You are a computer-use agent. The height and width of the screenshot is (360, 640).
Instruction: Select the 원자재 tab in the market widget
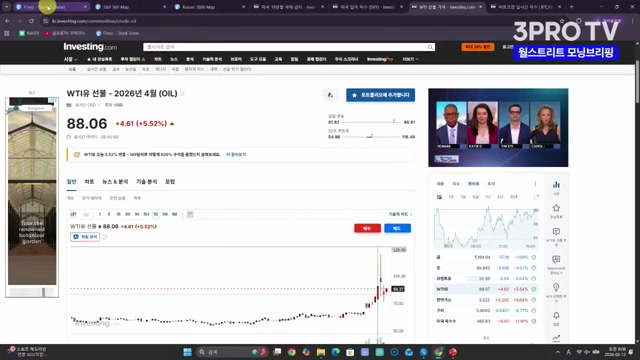pyautogui.click(x=473, y=184)
